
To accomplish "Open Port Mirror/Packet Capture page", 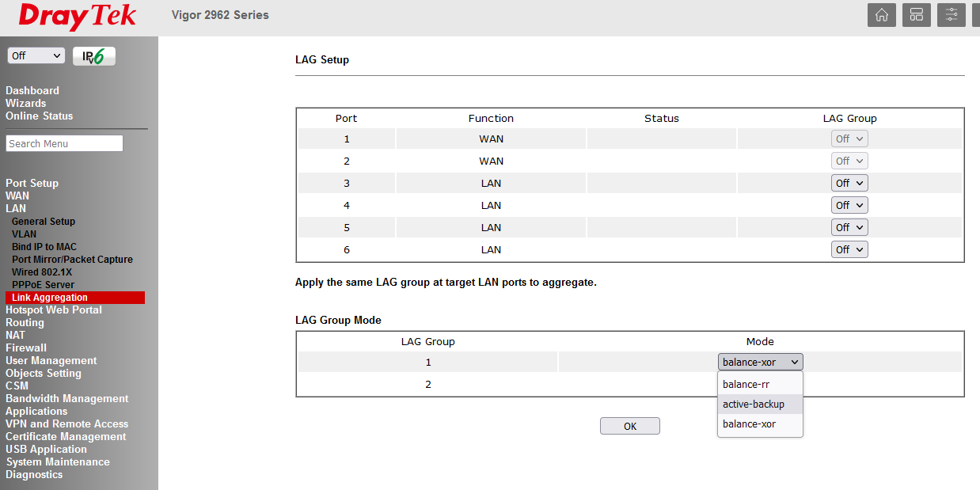I will click(72, 260).
